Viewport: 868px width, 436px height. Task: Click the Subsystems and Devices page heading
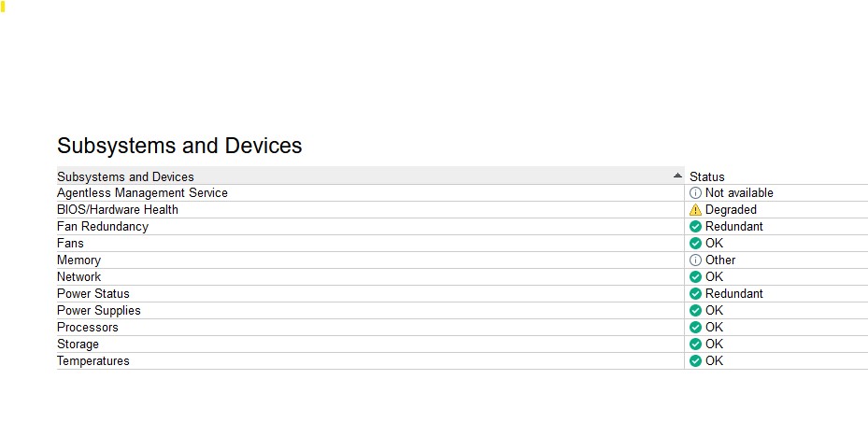[x=179, y=146]
